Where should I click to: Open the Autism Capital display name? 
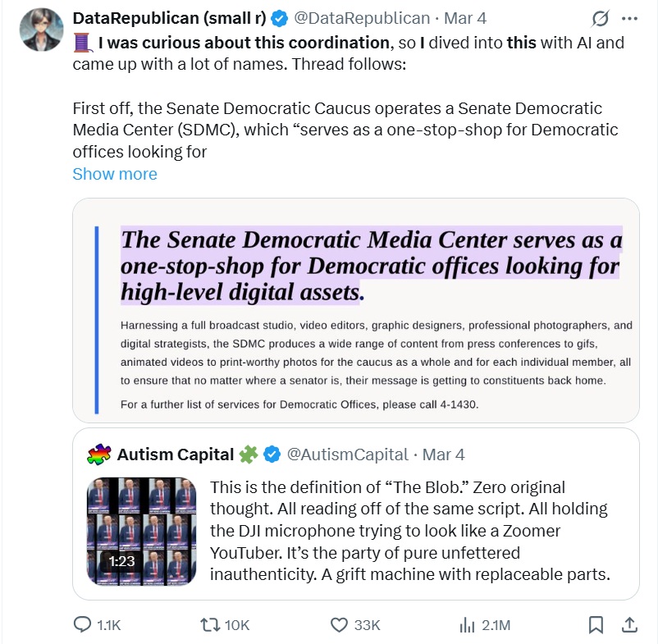pyautogui.click(x=176, y=454)
